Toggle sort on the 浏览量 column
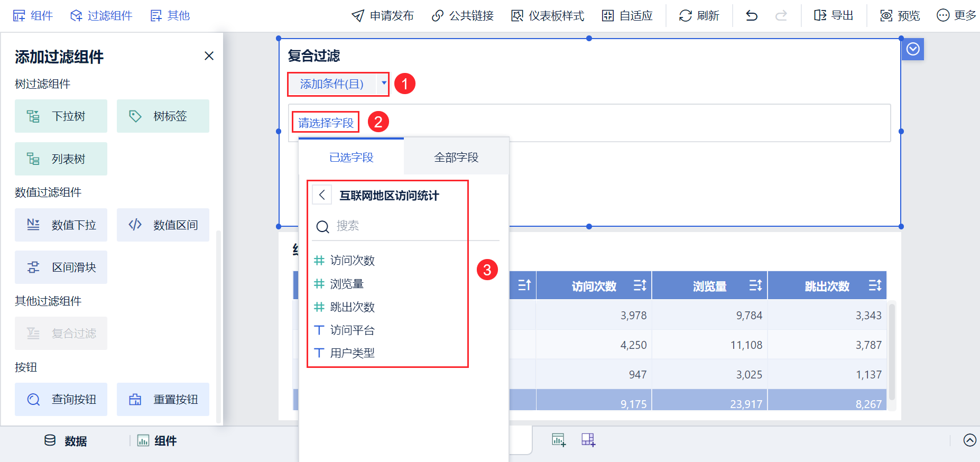This screenshot has width=980, height=462. tap(755, 286)
